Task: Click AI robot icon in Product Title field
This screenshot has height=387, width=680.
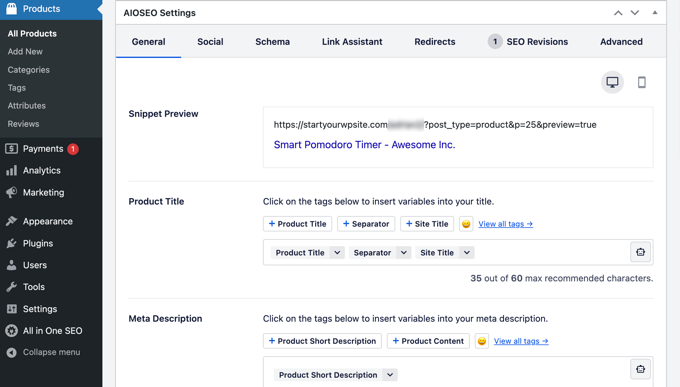Action: 641,252
